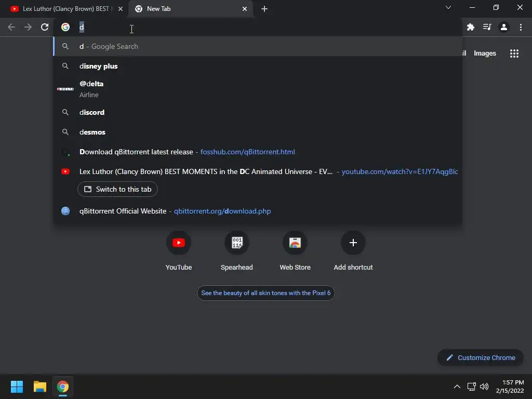
Task: Open the clock showing 1:57 PM
Action: [510, 387]
